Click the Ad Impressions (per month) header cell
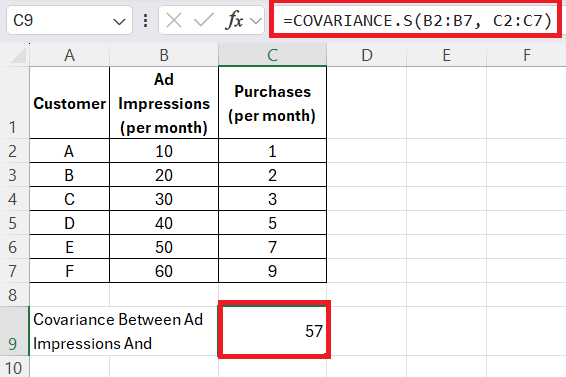This screenshot has width=566, height=377. tap(164, 103)
